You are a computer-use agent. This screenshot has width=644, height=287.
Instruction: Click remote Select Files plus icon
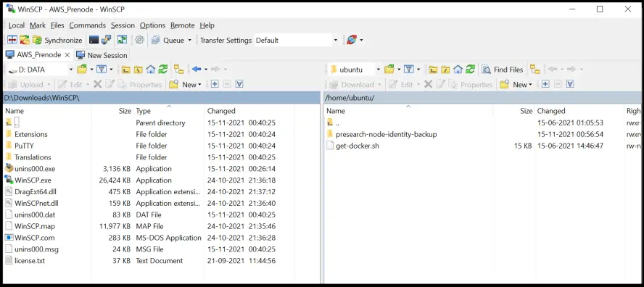545,84
